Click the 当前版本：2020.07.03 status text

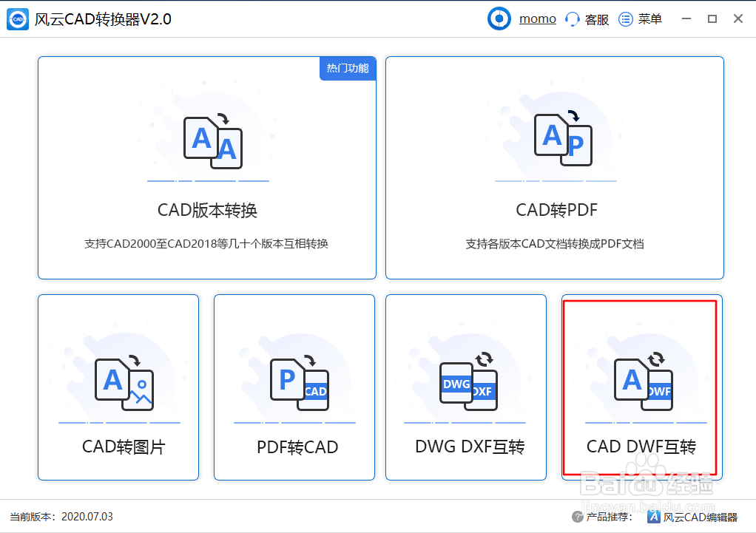tap(61, 517)
